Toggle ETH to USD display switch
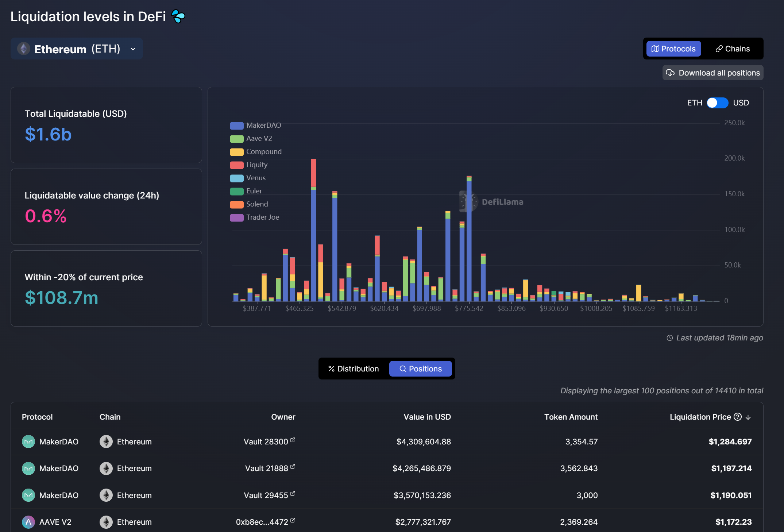Viewport: 784px width, 532px height. click(718, 102)
